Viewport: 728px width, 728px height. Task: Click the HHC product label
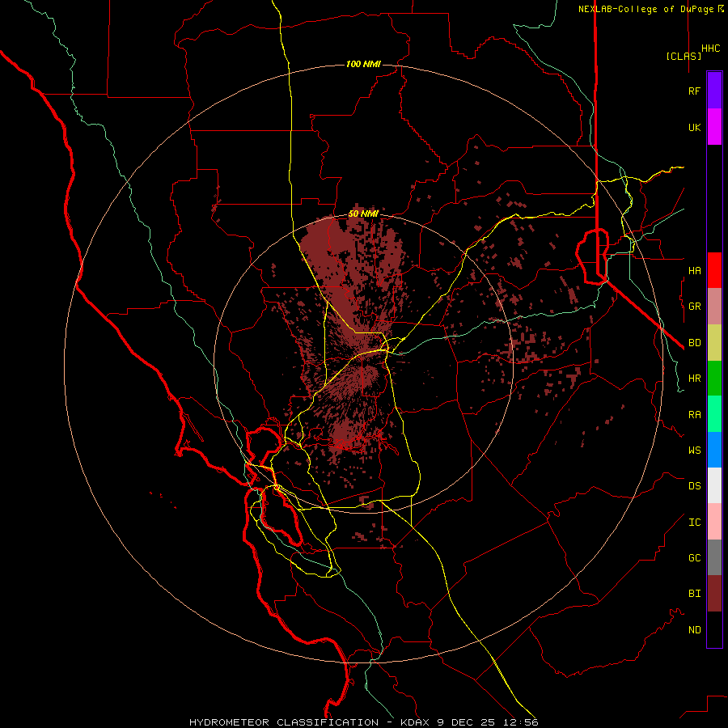click(710, 48)
